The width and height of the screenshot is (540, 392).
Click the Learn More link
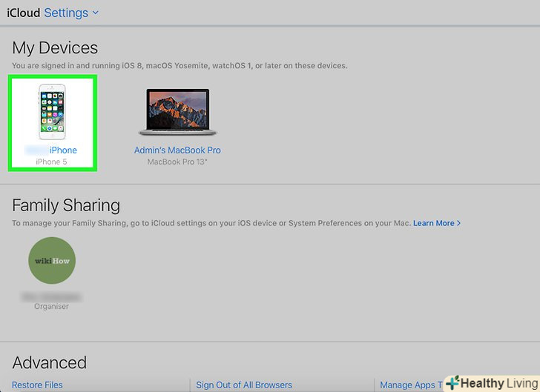437,223
